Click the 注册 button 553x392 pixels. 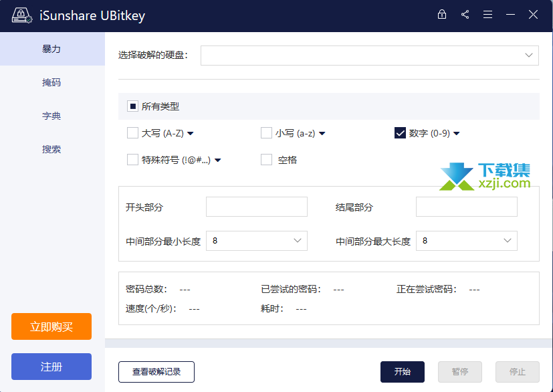51,367
